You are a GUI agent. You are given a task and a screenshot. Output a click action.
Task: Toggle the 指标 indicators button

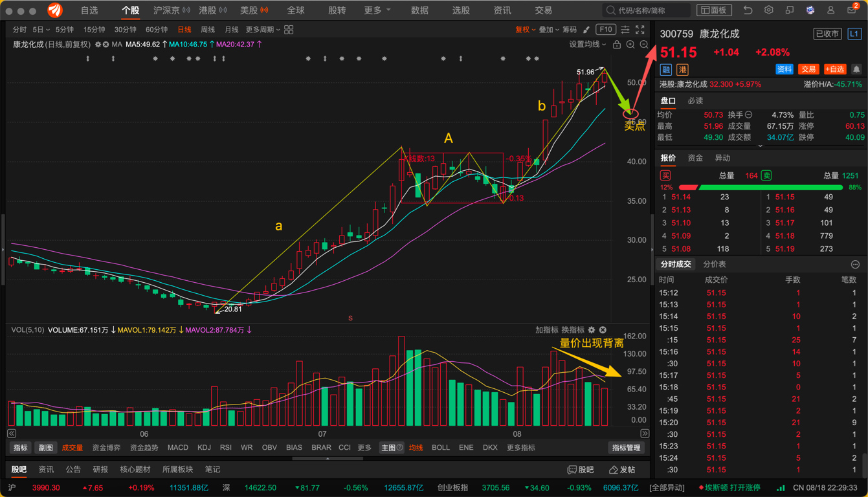point(21,448)
